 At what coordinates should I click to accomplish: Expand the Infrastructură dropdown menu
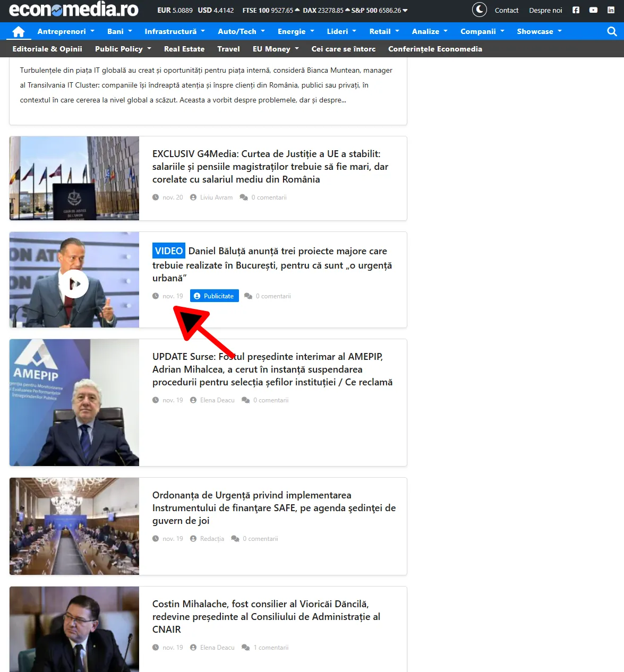click(174, 31)
